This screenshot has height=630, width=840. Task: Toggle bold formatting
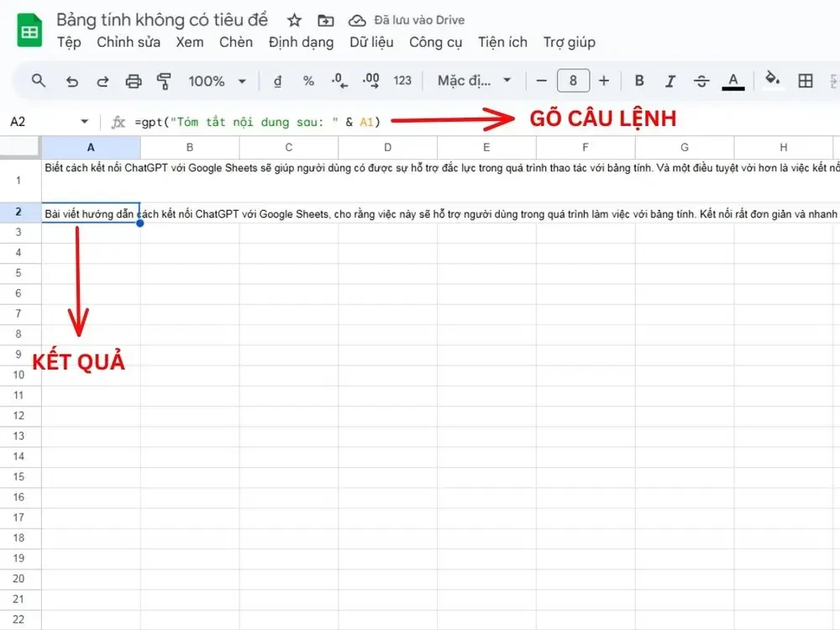pyautogui.click(x=639, y=81)
